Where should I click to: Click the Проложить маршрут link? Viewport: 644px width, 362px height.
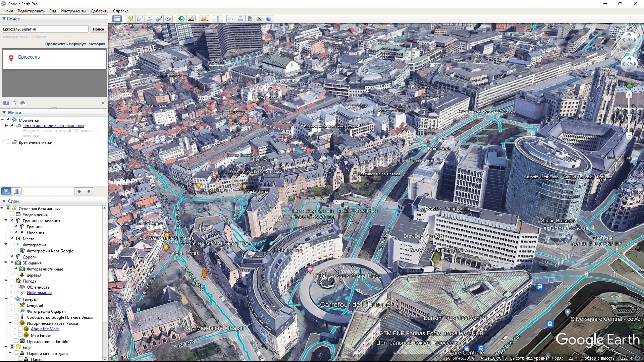[65, 44]
